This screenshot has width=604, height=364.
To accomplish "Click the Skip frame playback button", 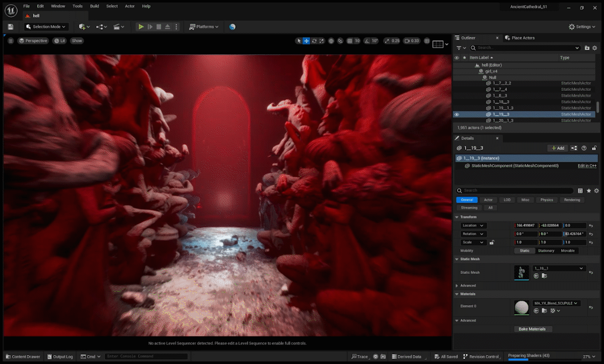I will click(x=150, y=27).
